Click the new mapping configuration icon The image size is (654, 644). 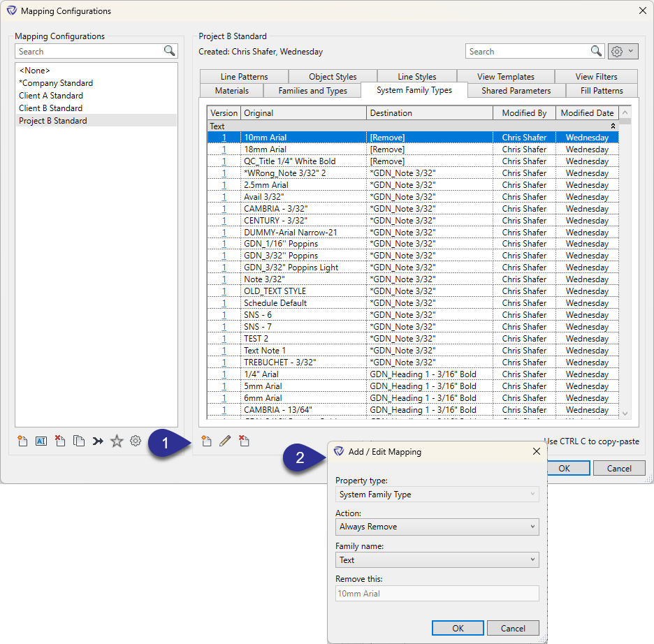[22, 441]
